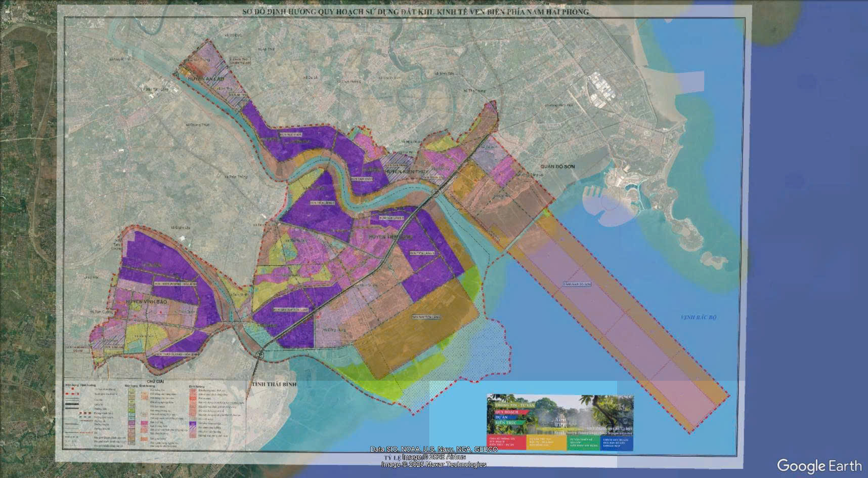
Task: Click the red info box in banner
Action: pyautogui.click(x=506, y=443)
